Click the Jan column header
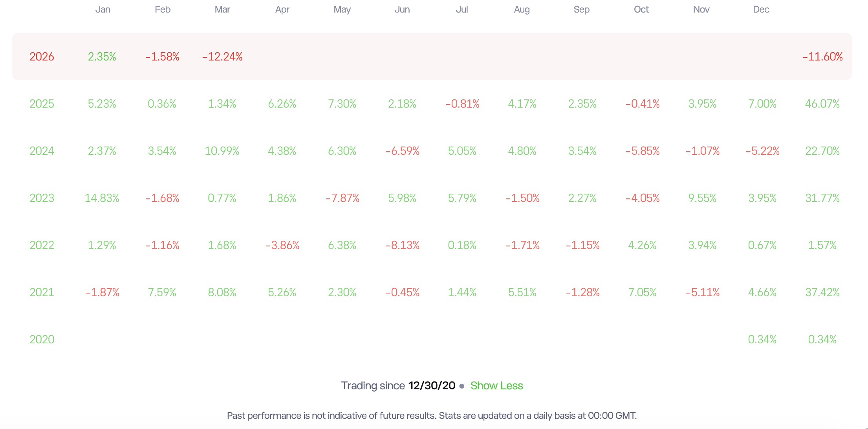 tap(103, 9)
